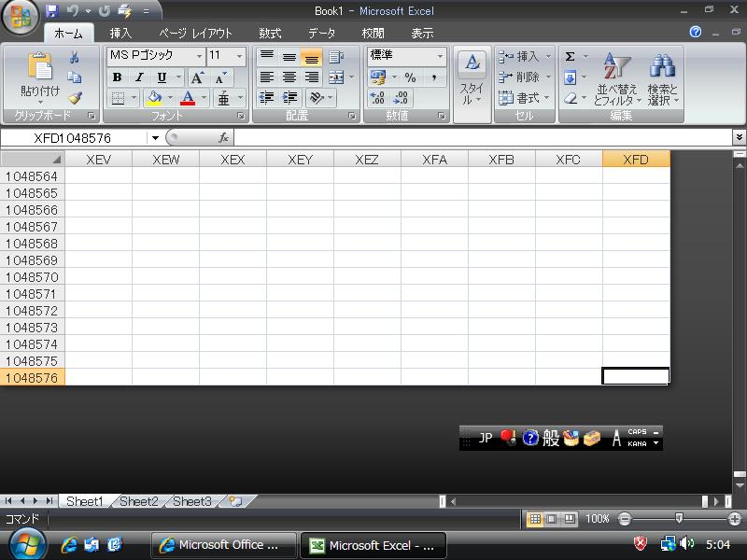747x560 pixels.
Task: Center text horizontally
Action: point(289,77)
